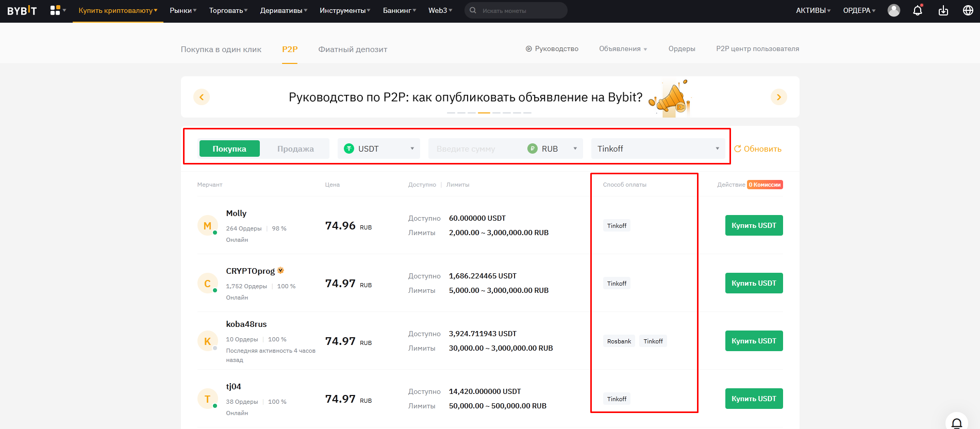Focus the coin search field
Image resolution: width=980 pixels, height=429 pixels.
tap(516, 10)
